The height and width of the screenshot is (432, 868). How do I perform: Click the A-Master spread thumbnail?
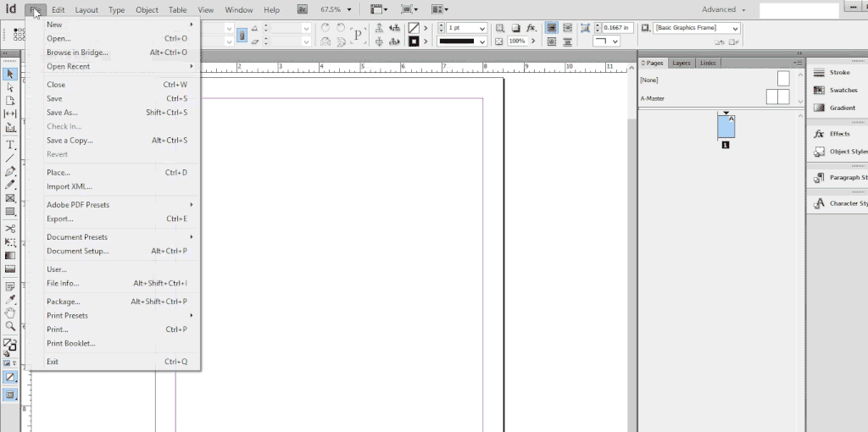pyautogui.click(x=778, y=97)
